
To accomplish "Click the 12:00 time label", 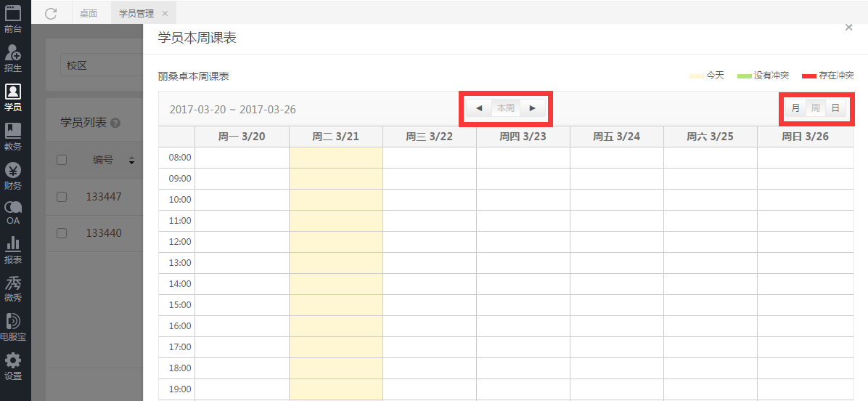I will coord(179,241).
